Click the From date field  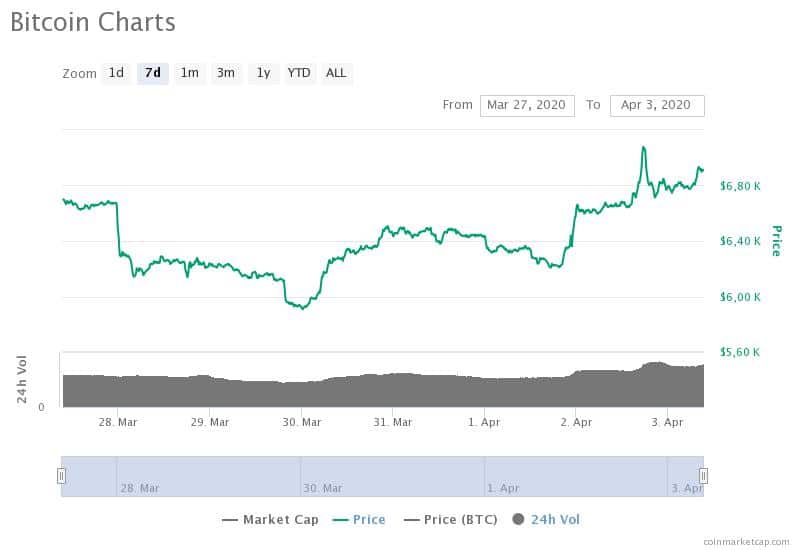tap(527, 105)
